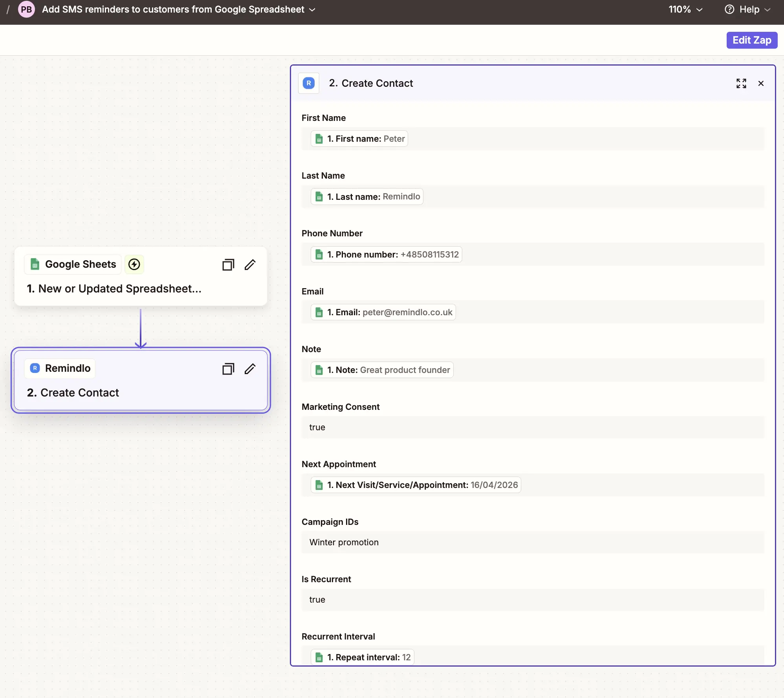Expand the Create Contact panel to fullscreen
Image resolution: width=784 pixels, height=698 pixels.
(741, 83)
